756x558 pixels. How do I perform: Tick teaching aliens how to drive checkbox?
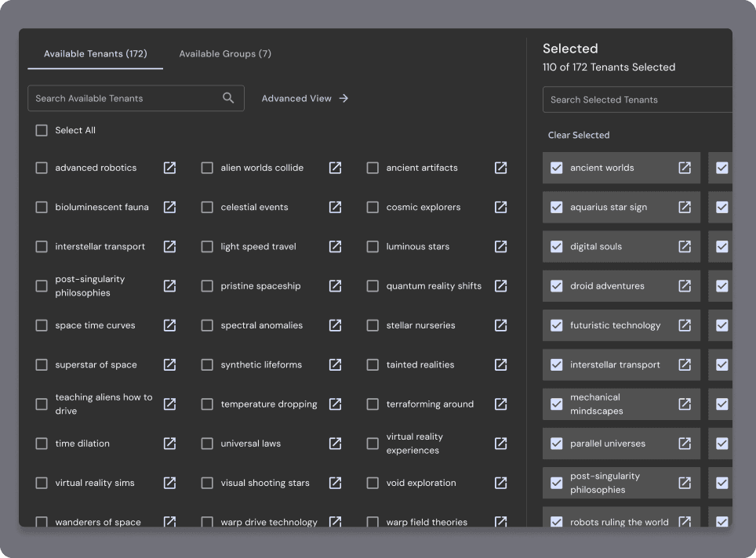pos(42,404)
